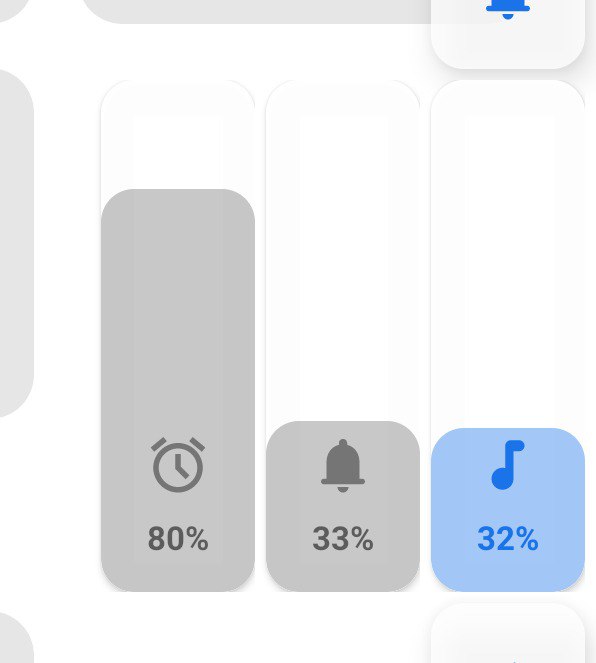
Task: Click the 32% media volume label
Action: coord(508,539)
